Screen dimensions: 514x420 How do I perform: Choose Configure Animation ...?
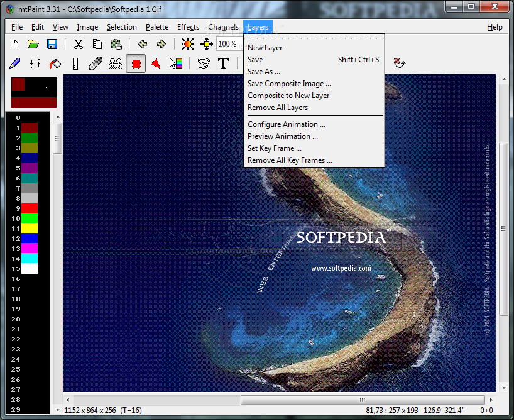pyautogui.click(x=314, y=124)
